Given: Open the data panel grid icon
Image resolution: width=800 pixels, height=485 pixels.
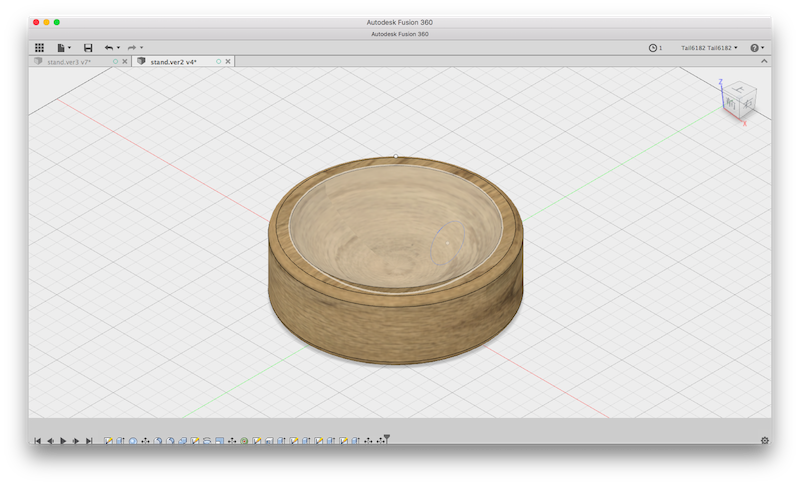Looking at the screenshot, I should tap(39, 47).
